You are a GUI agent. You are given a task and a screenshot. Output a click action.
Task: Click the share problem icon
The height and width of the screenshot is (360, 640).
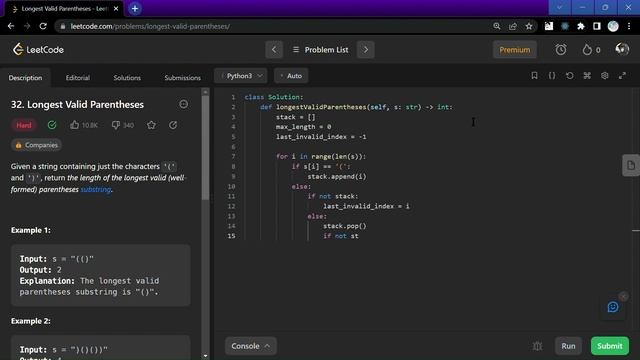coord(173,125)
